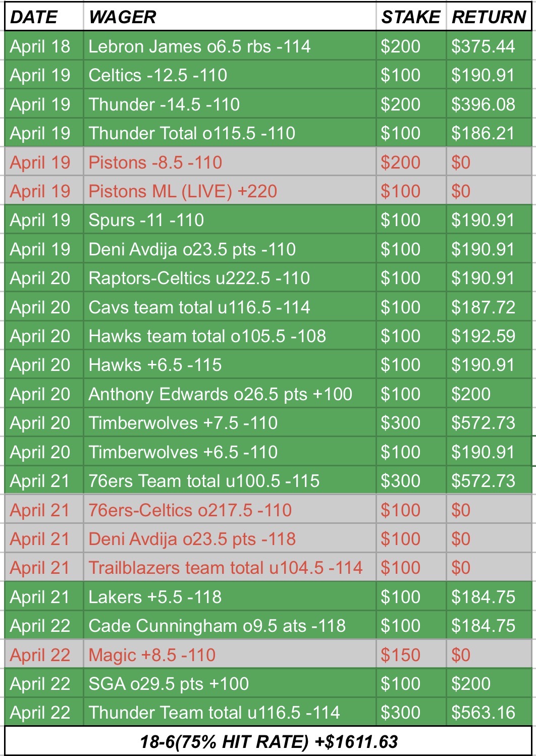Select the Raptors-Celtics u222.5 wager cell
This screenshot has width=536, height=756.
(x=199, y=278)
